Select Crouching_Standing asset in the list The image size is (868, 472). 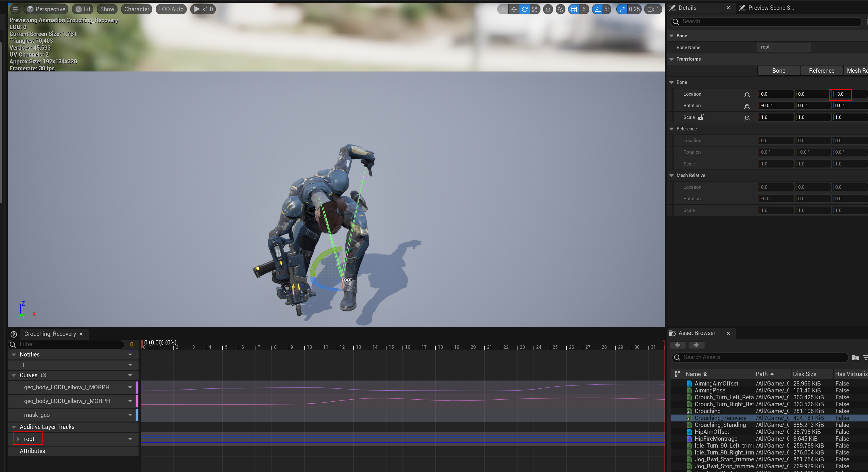[x=720, y=425]
